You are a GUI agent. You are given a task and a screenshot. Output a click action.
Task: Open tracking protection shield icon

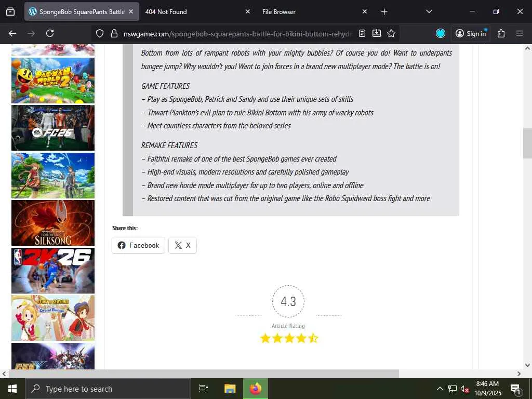[x=100, y=33]
